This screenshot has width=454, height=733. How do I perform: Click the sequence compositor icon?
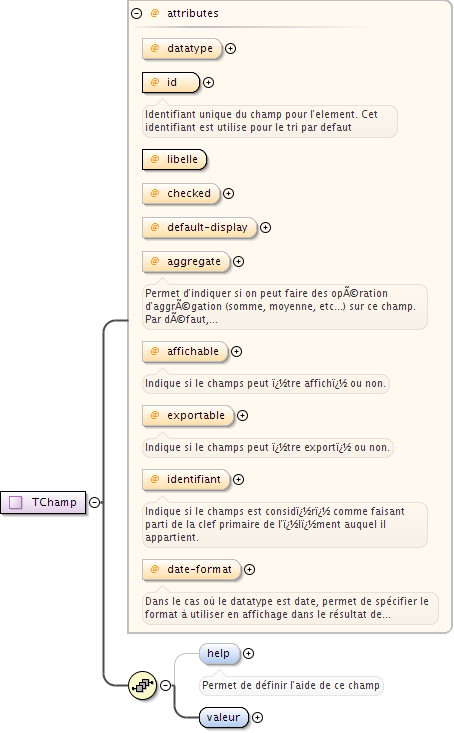pyautogui.click(x=143, y=685)
